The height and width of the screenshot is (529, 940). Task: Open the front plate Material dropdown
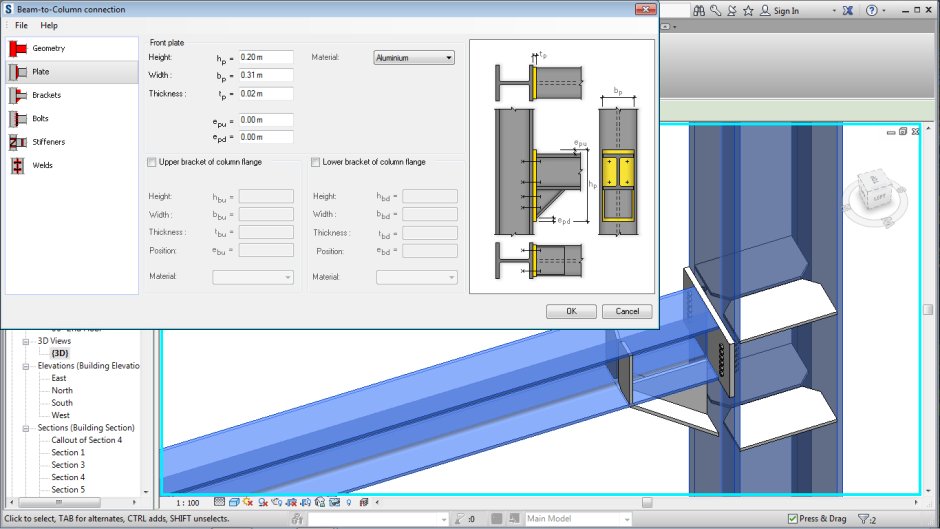(414, 58)
